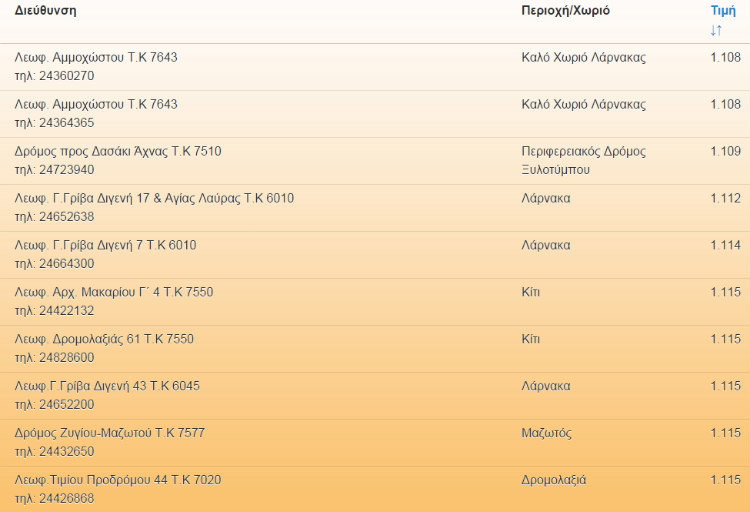Screen dimensions: 750x512
Task: Click the Περιοχή/Χωριό column header
Action: point(565,11)
